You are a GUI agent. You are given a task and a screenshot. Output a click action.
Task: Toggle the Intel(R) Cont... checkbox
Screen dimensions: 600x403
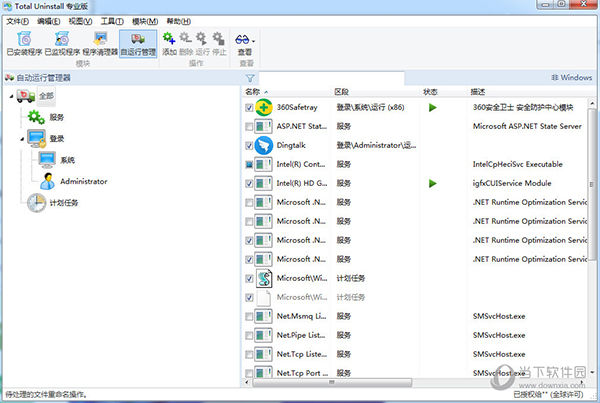pos(249,165)
